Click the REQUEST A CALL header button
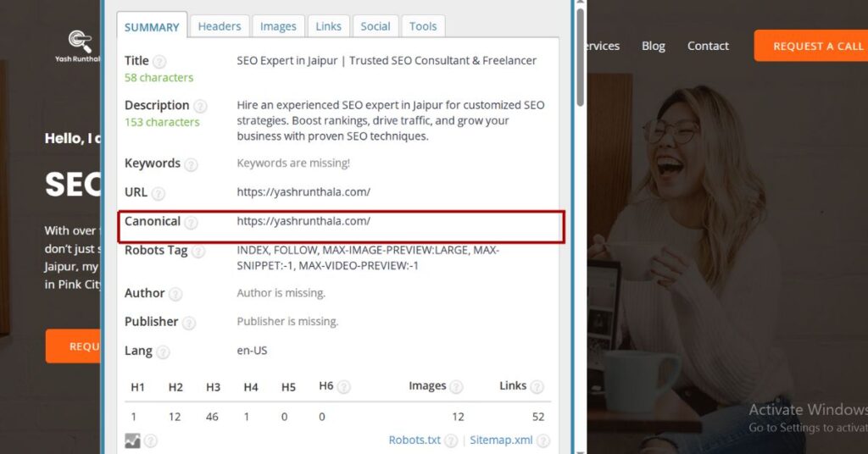Viewport: 868px width, 454px height. pos(811,46)
